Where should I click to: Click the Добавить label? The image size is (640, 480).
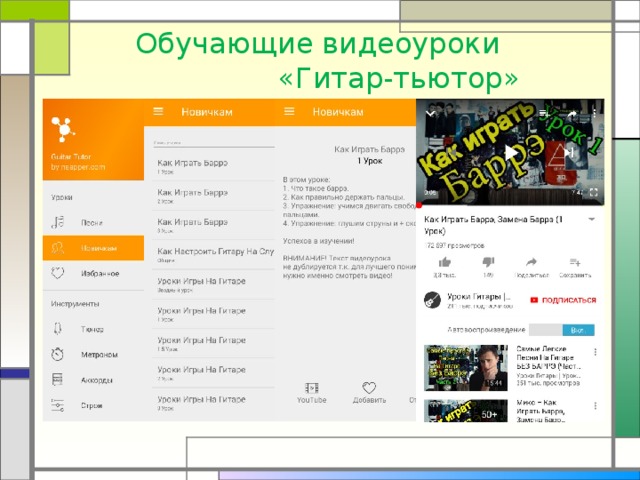click(x=369, y=400)
